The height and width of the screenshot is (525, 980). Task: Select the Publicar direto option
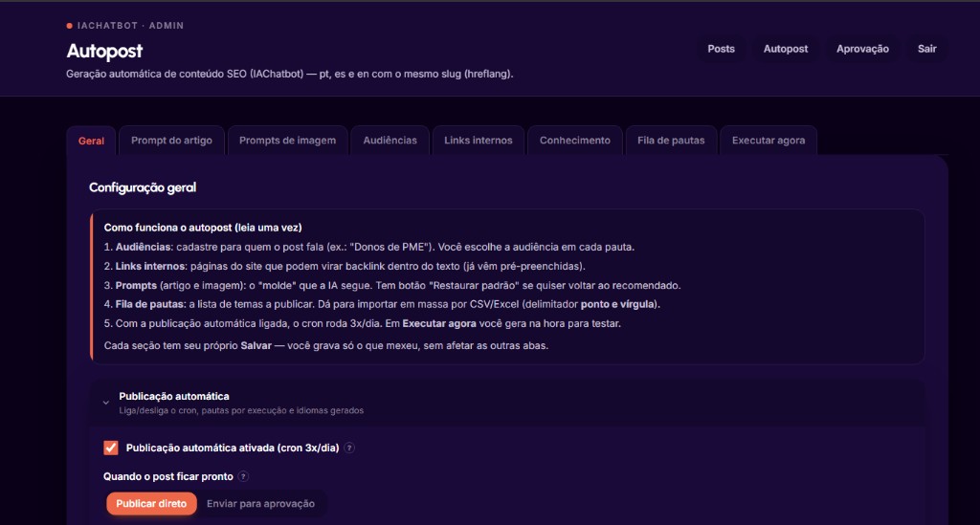click(x=151, y=504)
